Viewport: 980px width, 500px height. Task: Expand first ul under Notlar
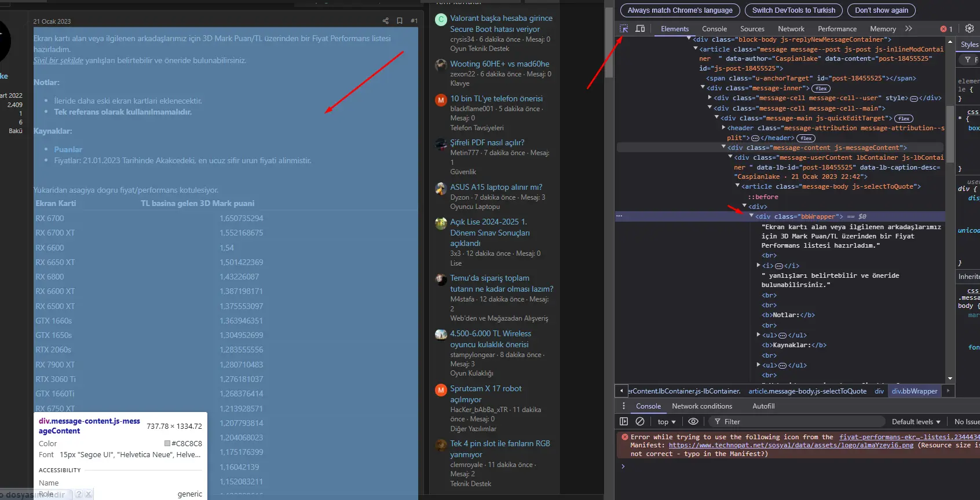[x=758, y=334]
